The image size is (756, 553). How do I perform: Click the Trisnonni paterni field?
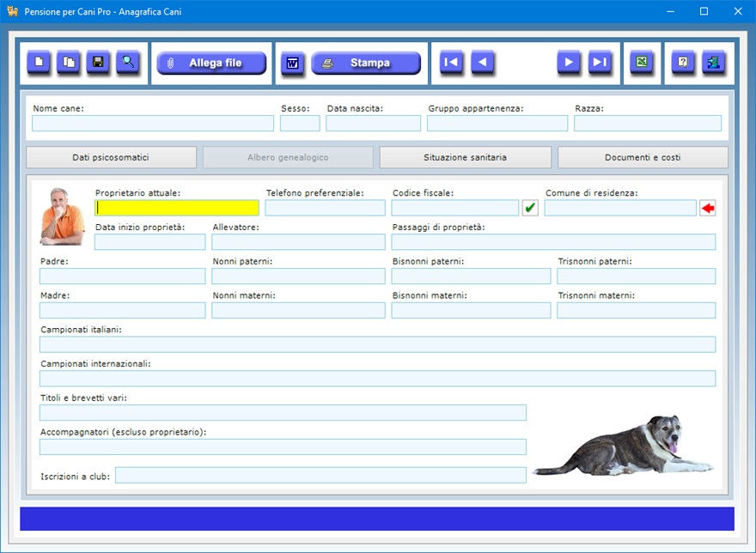tap(637, 276)
